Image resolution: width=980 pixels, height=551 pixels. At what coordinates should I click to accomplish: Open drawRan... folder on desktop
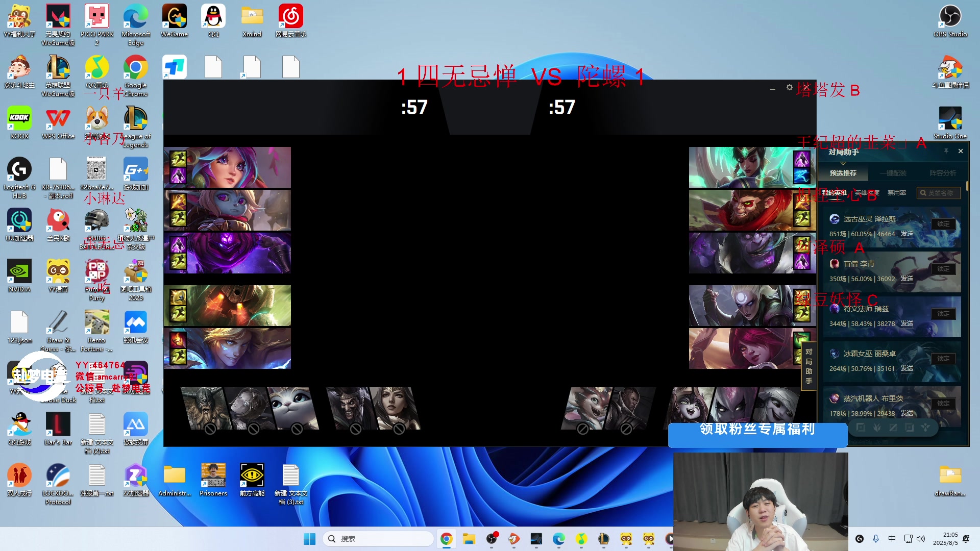tap(950, 480)
